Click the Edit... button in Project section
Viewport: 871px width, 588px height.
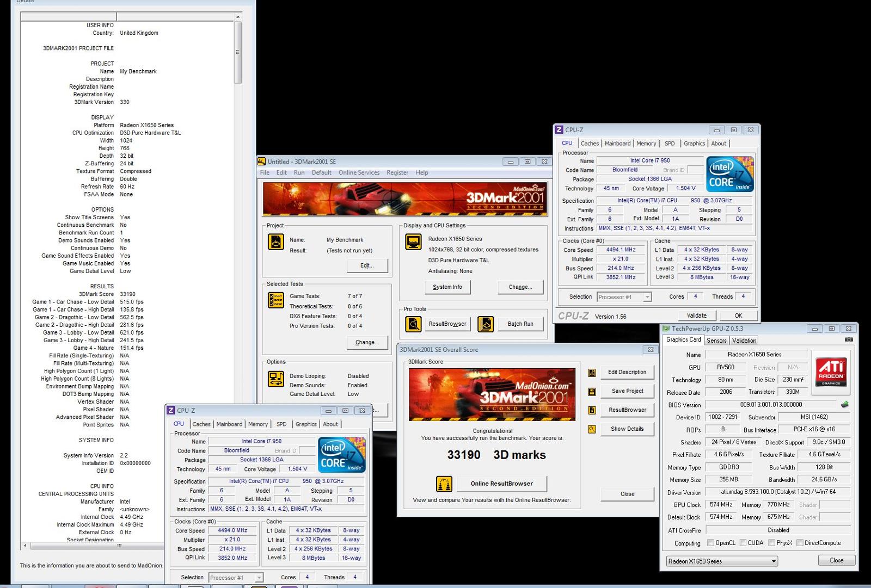[x=367, y=265]
